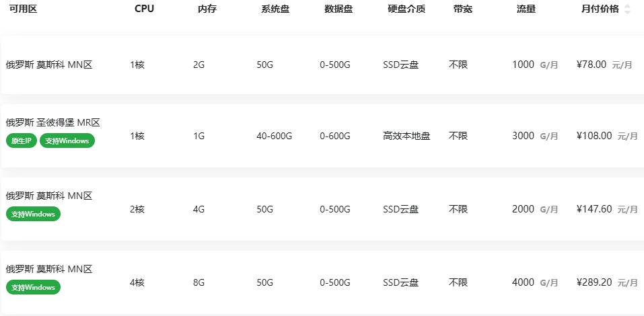
Task: Click the 带宽 column header
Action: [x=463, y=9]
